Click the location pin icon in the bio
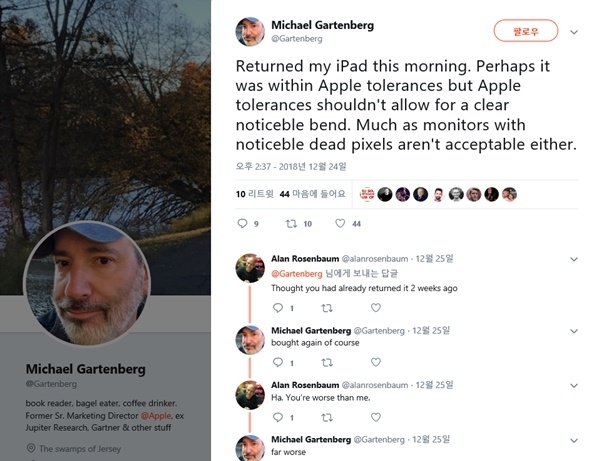The width and height of the screenshot is (600, 461). 31,449
